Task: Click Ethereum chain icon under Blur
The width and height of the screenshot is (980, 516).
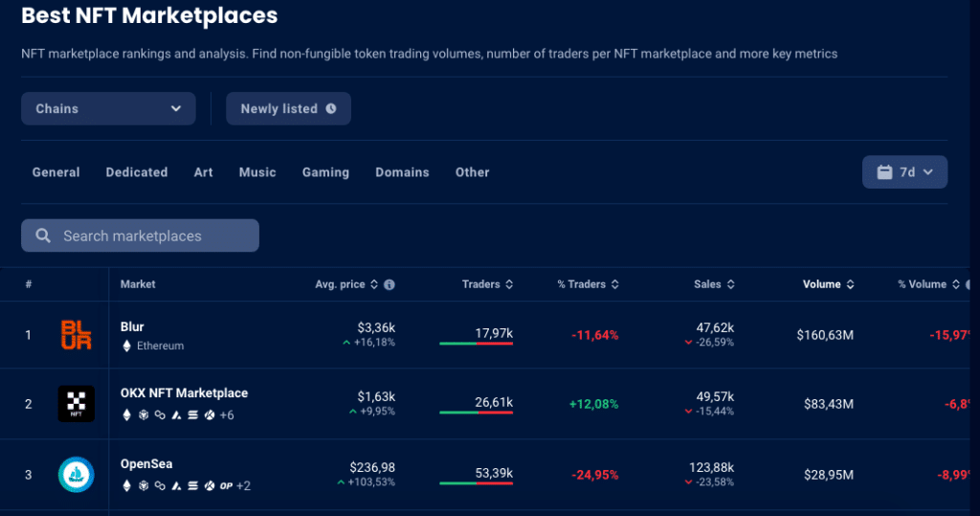Action: tap(127, 346)
